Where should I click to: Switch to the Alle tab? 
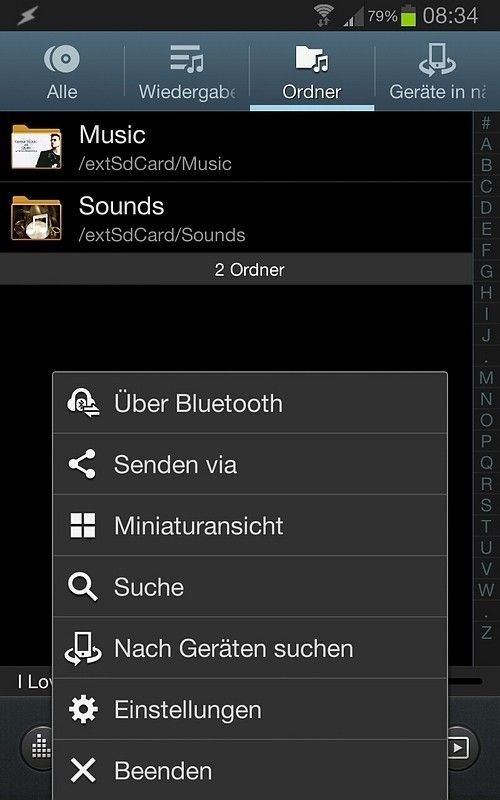tap(62, 71)
